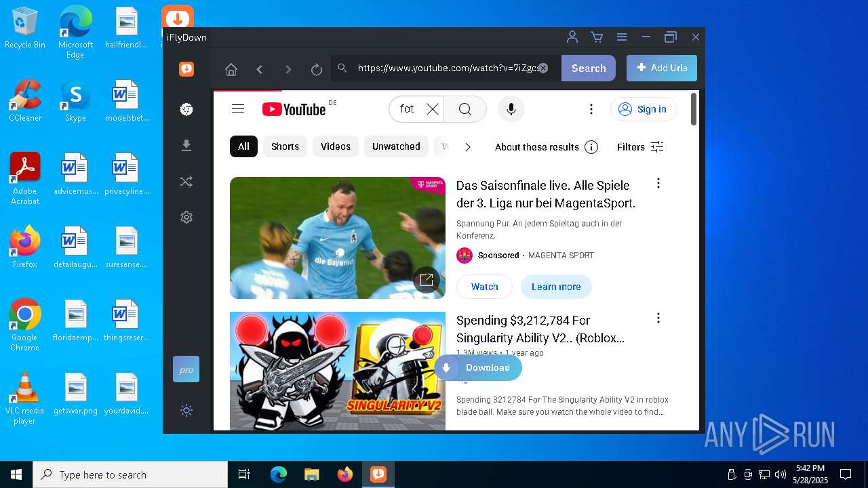The height and width of the screenshot is (488, 868).
Task: Click the Search button
Action: click(x=589, y=68)
